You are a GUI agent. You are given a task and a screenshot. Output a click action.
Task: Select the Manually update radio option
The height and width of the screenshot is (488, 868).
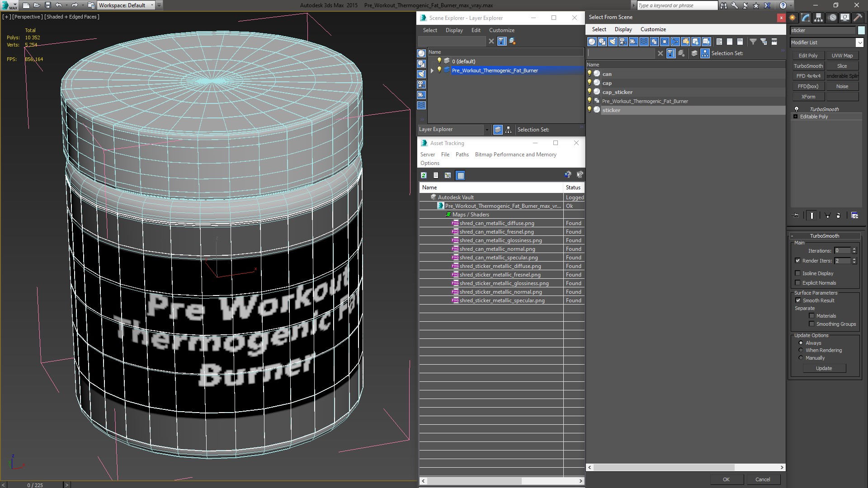click(801, 358)
